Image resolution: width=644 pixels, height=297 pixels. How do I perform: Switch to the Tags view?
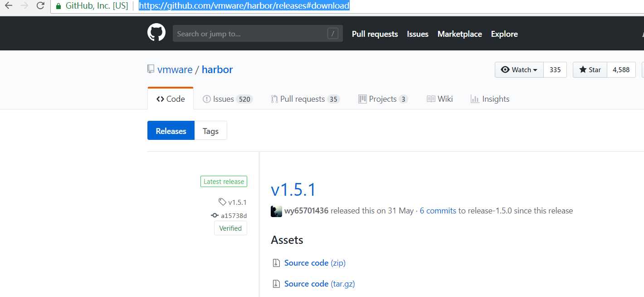(x=210, y=131)
